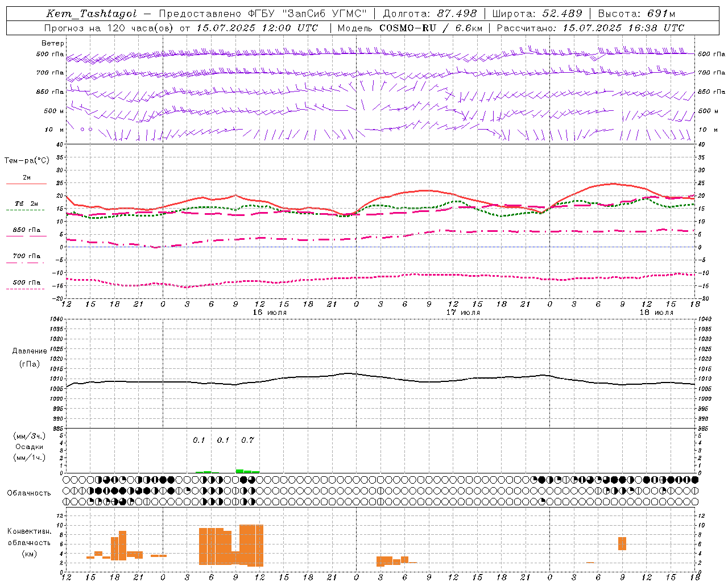Click the 17 июля date label

pos(463,312)
